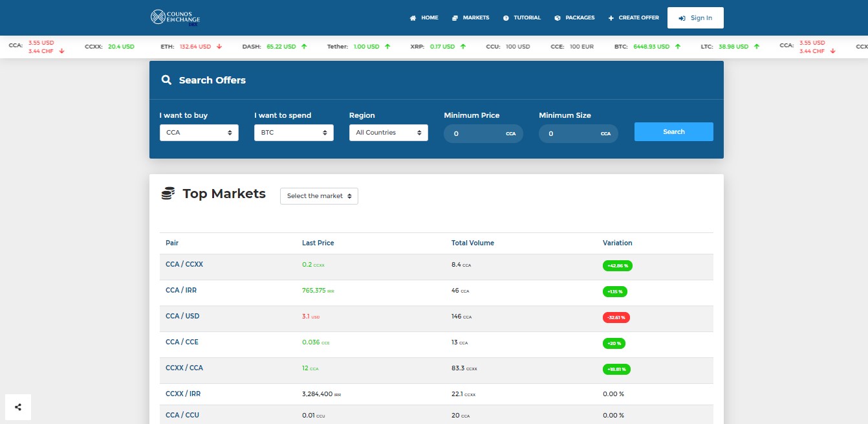Click the 0.036 CCE last price

[316, 342]
